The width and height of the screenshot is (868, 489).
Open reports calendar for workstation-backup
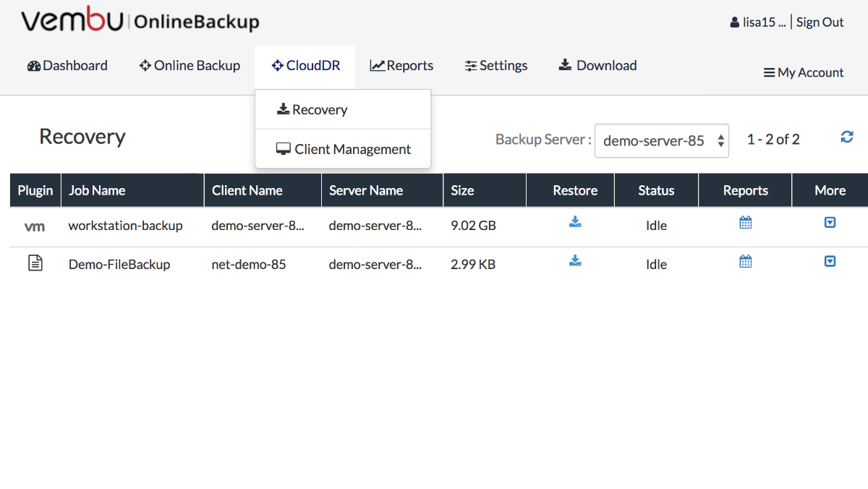pyautogui.click(x=746, y=222)
